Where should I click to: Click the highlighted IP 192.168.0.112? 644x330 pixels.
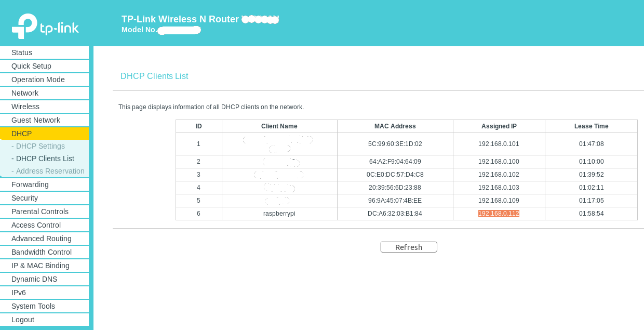coord(499,214)
